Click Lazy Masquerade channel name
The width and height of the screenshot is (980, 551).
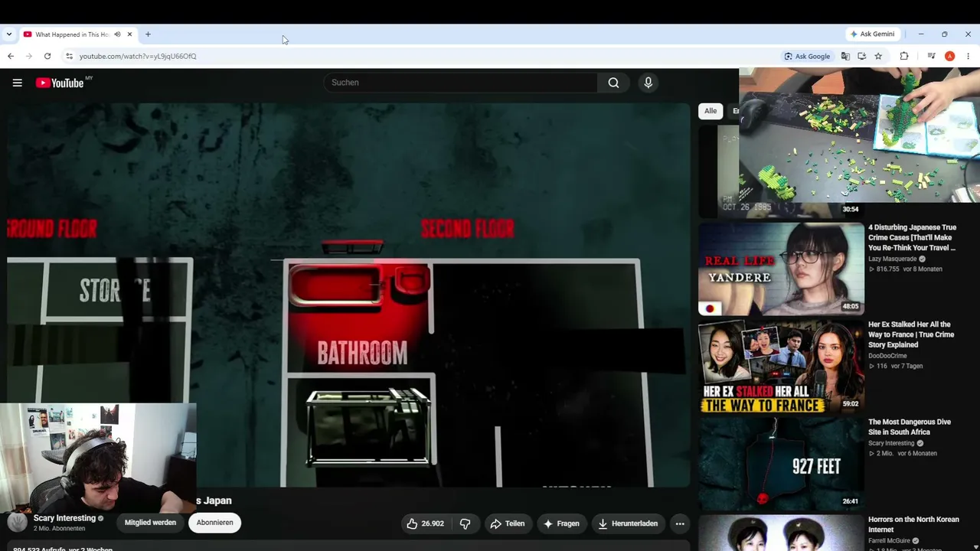(892, 259)
